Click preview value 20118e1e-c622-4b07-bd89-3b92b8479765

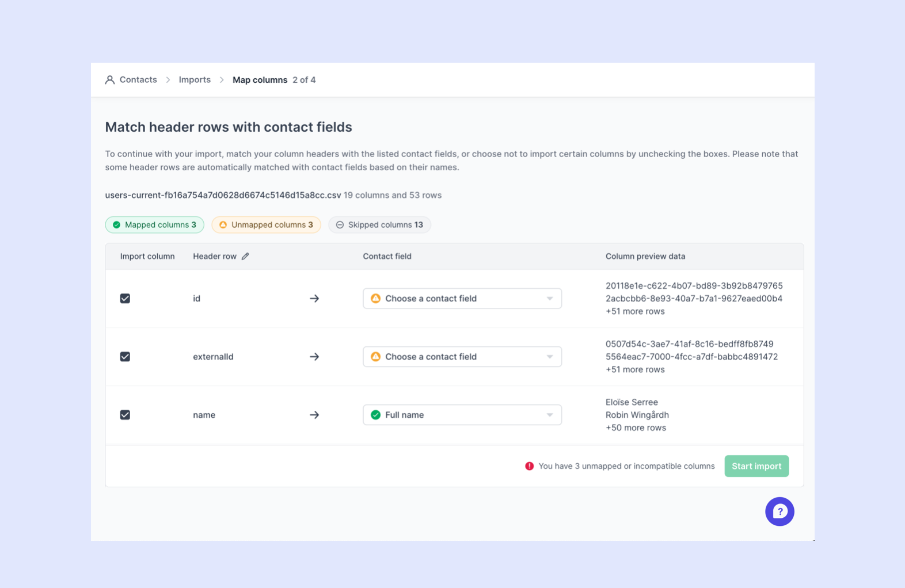coord(694,286)
